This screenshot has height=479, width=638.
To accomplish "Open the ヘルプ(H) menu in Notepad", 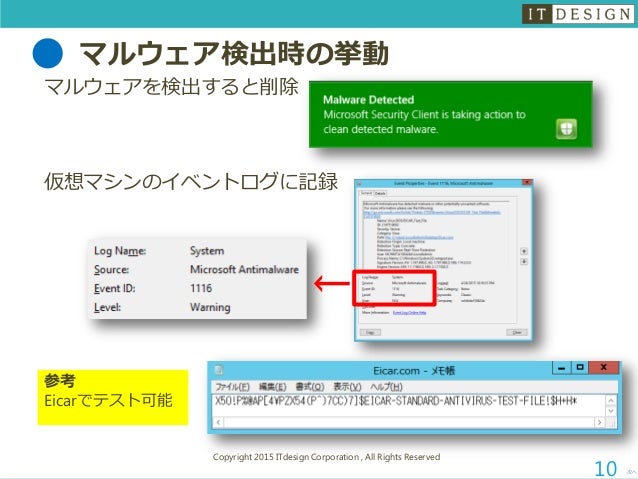I will [x=386, y=387].
